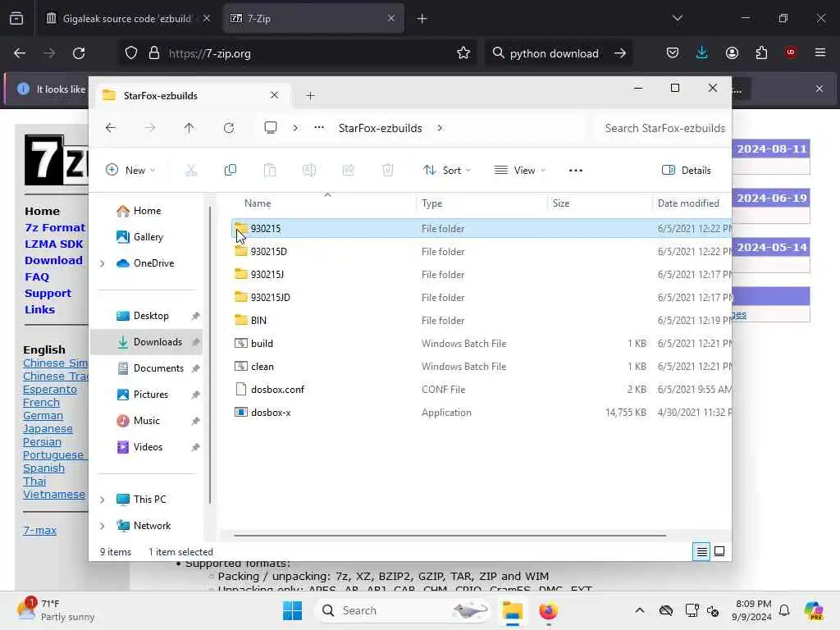
Task: Click the Paste icon in Explorer toolbar
Action: (x=270, y=171)
